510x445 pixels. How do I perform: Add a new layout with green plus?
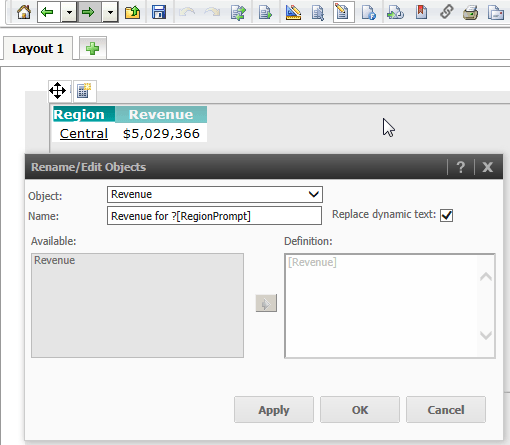[92, 49]
